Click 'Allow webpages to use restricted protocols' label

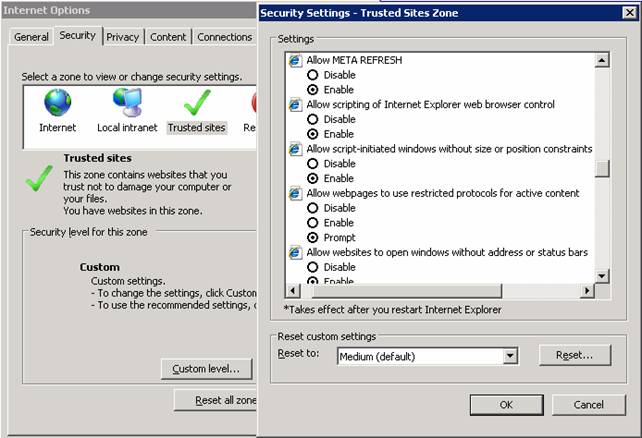443,193
